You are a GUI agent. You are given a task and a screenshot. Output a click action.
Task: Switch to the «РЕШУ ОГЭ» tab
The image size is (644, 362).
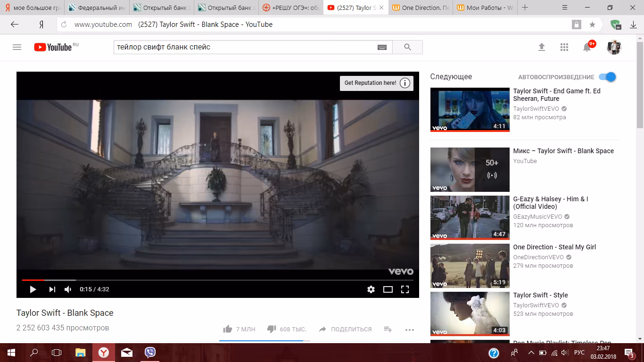(x=291, y=8)
